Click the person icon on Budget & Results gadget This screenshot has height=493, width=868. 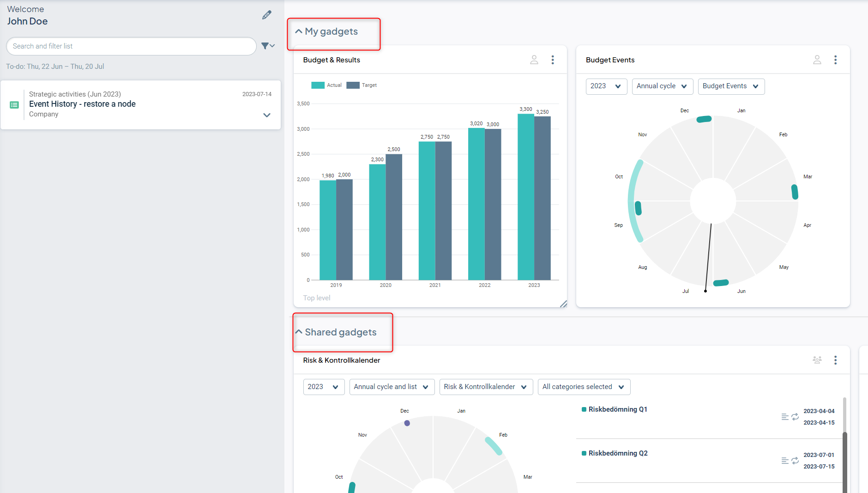(x=534, y=60)
